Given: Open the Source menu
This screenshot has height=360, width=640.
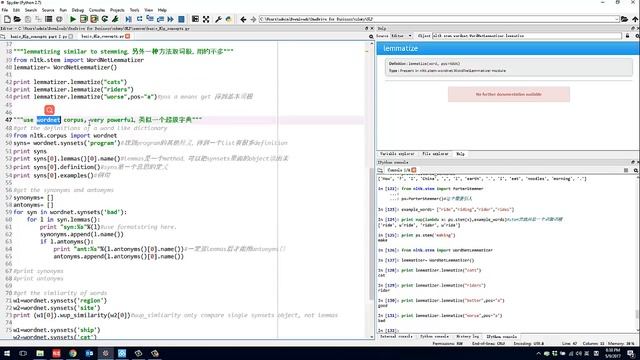Looking at the screenshot, I should [x=48, y=10].
